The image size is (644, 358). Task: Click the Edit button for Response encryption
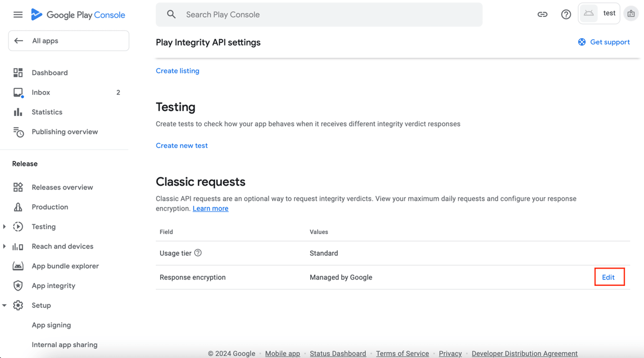pos(608,277)
